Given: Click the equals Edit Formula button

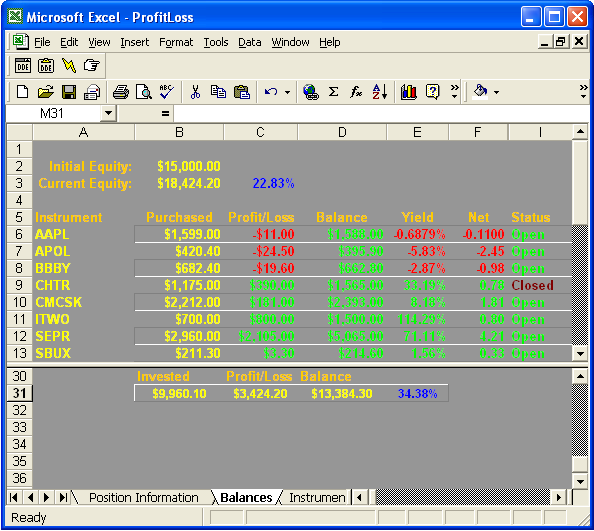Looking at the screenshot, I should pyautogui.click(x=165, y=113).
